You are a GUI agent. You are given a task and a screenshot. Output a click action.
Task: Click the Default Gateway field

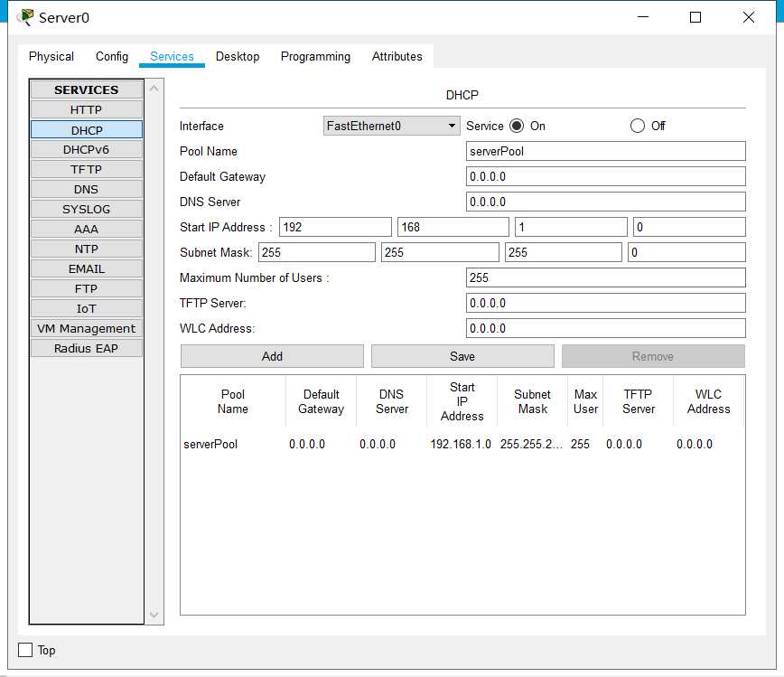click(605, 176)
